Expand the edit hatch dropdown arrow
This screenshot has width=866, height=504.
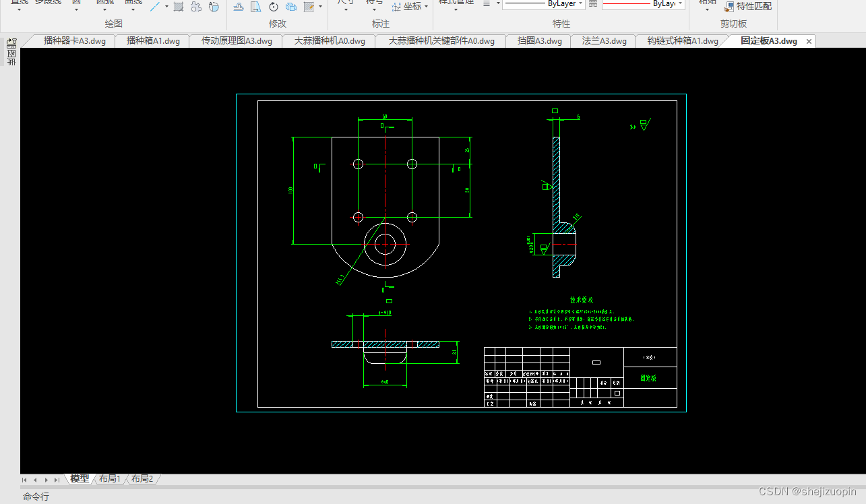click(x=320, y=7)
